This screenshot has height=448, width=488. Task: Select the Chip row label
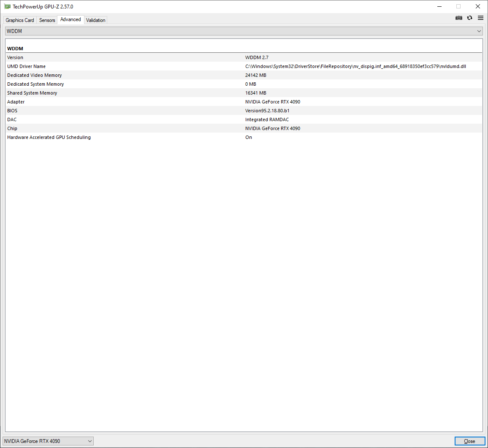pos(12,129)
